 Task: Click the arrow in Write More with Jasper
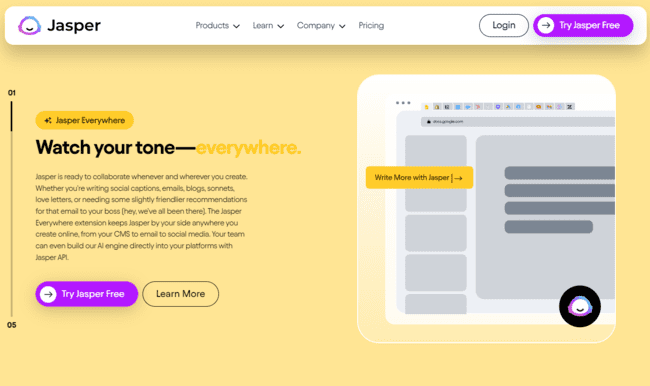pyautogui.click(x=458, y=178)
